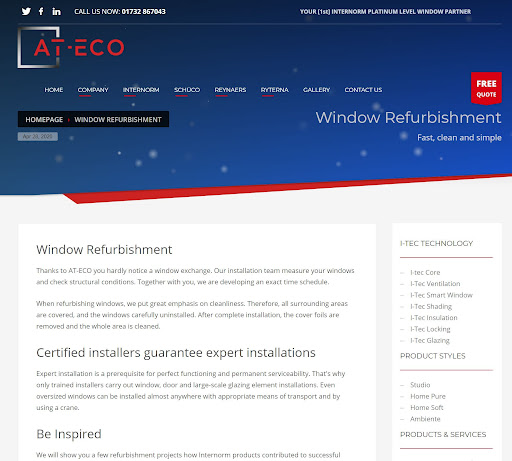The image size is (512, 461).
Task: Open the Studio product style link
Action: 420,385
